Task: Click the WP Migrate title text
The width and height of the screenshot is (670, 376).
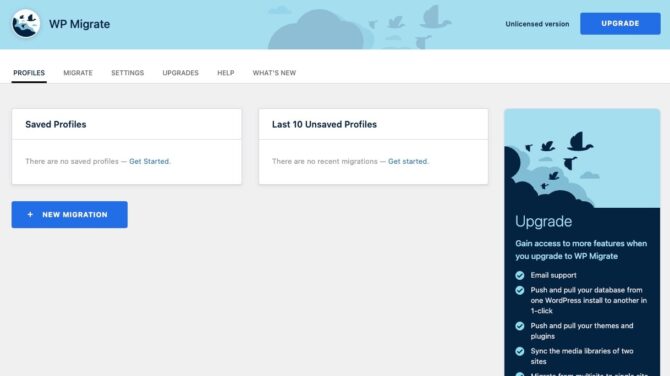Action: [79, 24]
